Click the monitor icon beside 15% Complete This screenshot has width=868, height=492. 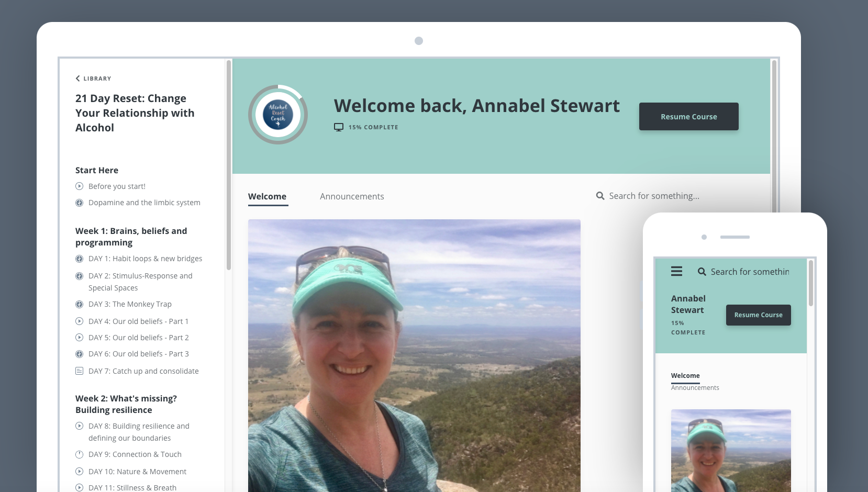[339, 127]
